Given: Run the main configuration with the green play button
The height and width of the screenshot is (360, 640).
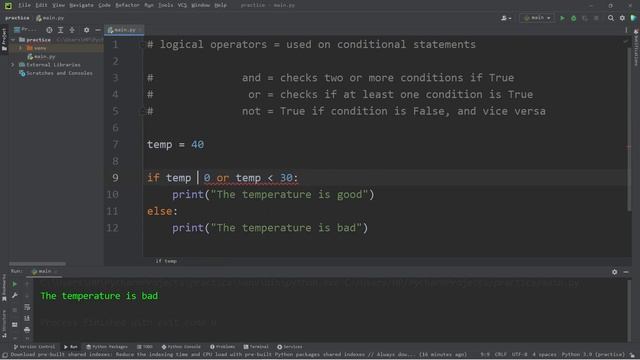Looking at the screenshot, I should (x=562, y=18).
